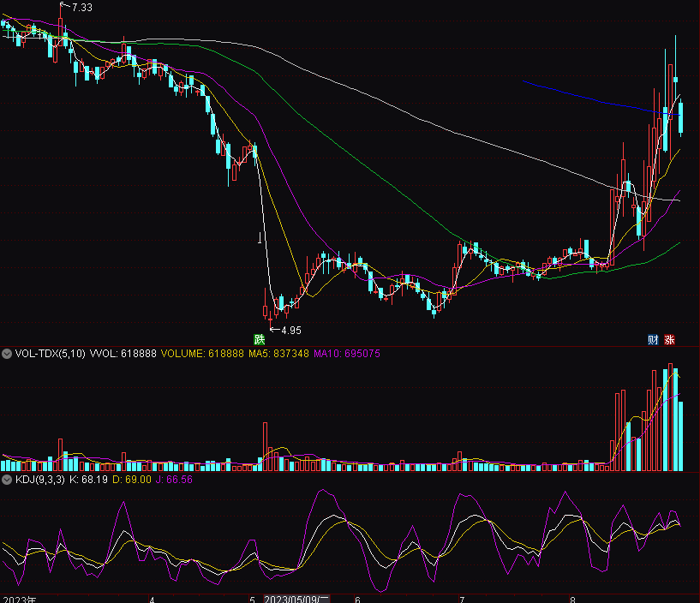Open the VOL-TDX indicator dropdown arrow
The image size is (700, 603).
click(7, 353)
